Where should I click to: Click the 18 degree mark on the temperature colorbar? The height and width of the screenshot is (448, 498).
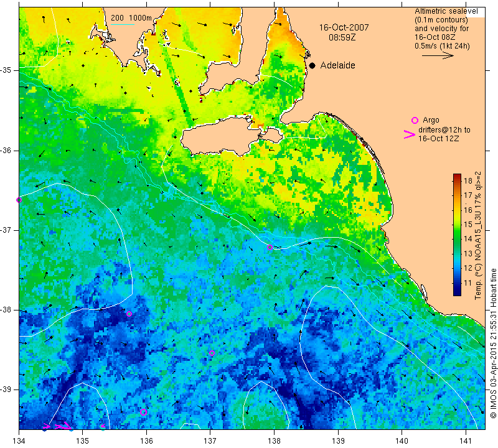coord(468,181)
